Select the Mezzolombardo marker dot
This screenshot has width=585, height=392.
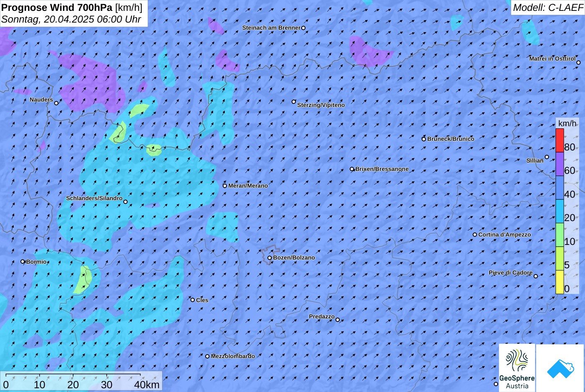(207, 356)
